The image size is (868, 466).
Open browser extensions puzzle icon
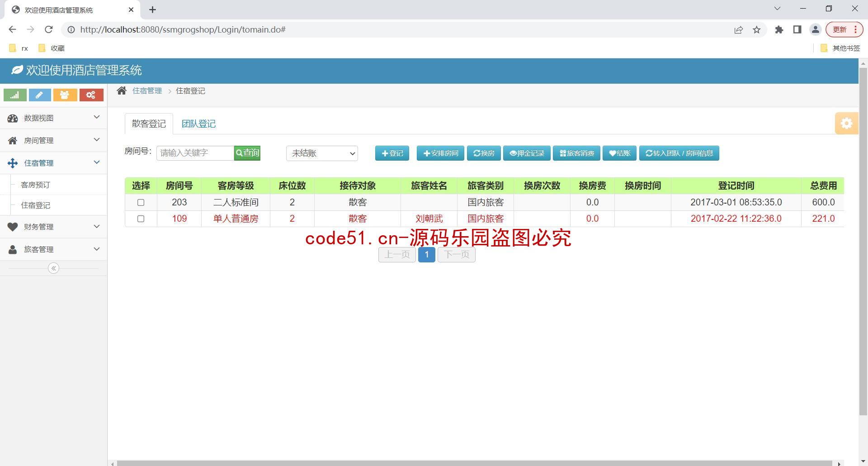tap(779, 30)
